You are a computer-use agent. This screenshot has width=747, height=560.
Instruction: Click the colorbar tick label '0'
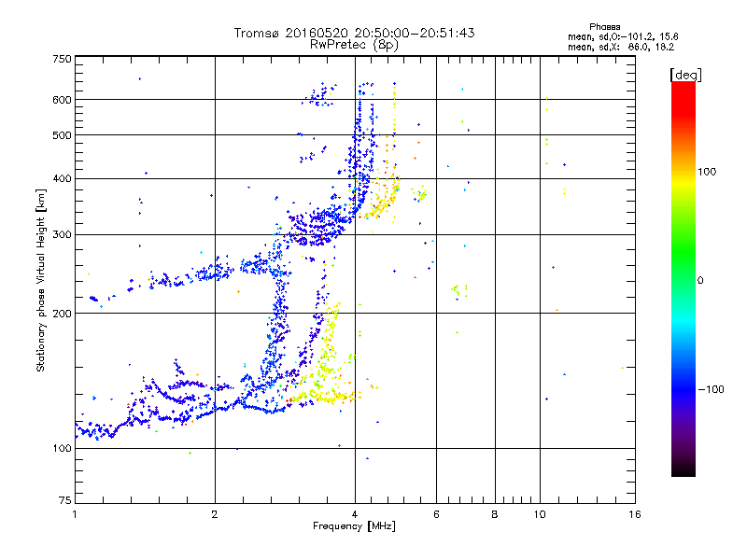click(x=700, y=281)
